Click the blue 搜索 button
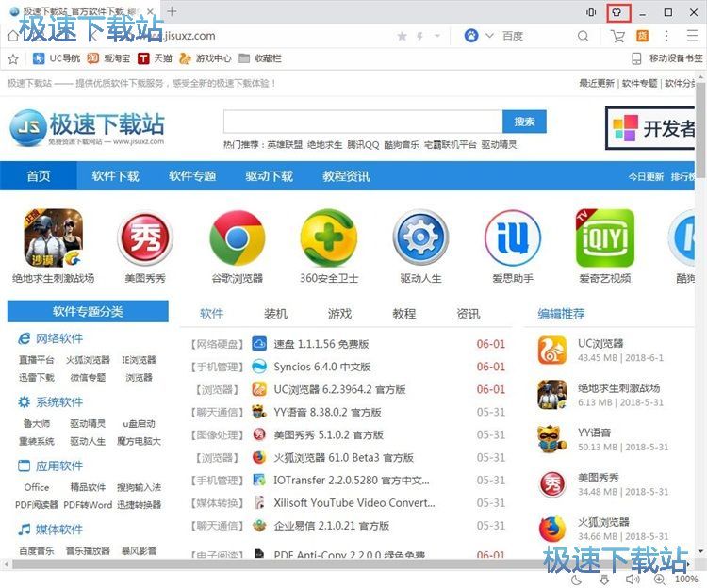This screenshot has width=707, height=588. click(x=524, y=122)
